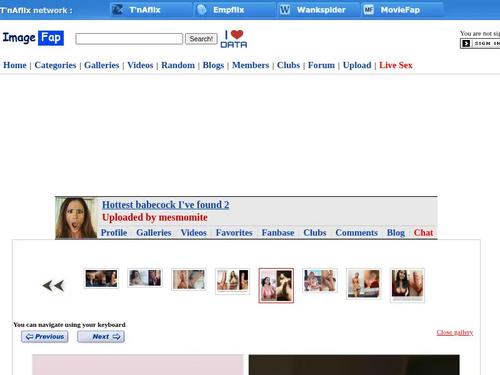Screen dimensions: 500x375
Task: Open the Forum link
Action: pyautogui.click(x=321, y=65)
